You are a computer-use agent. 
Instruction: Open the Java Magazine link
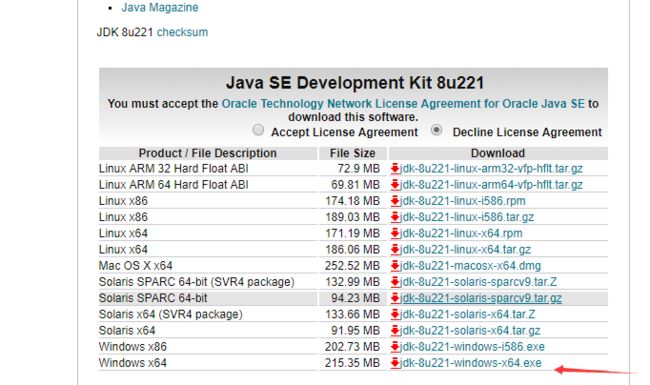[160, 7]
